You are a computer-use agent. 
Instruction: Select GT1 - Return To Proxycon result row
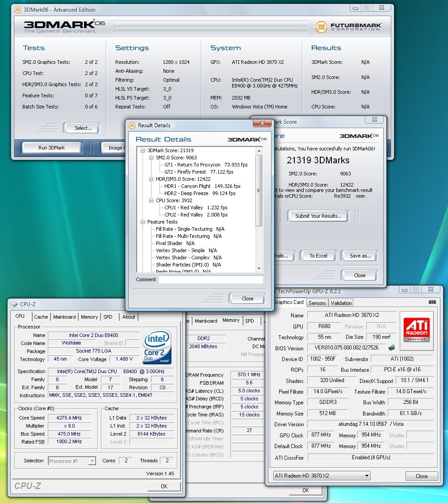206,165
